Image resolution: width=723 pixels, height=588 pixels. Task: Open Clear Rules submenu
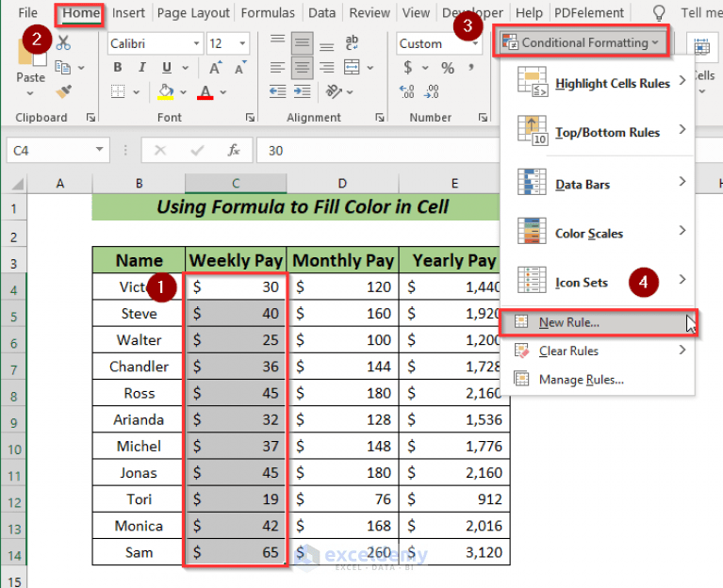[598, 351]
